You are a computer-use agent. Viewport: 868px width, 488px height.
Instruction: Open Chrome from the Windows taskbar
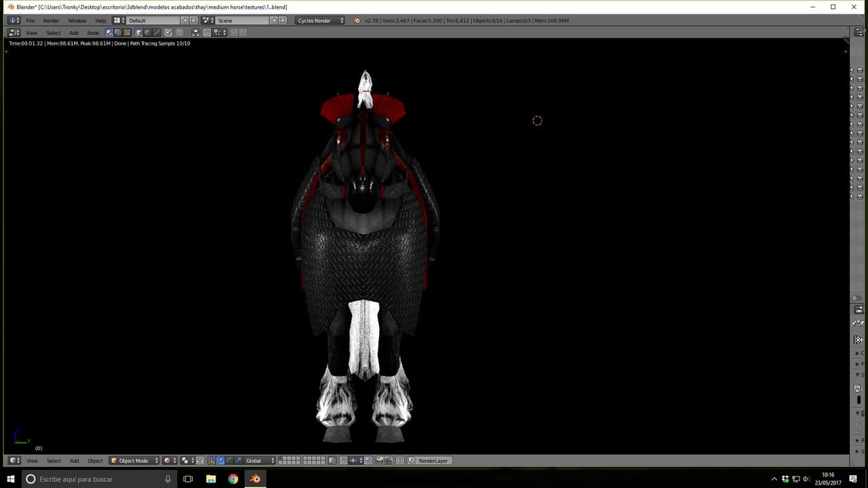point(233,479)
